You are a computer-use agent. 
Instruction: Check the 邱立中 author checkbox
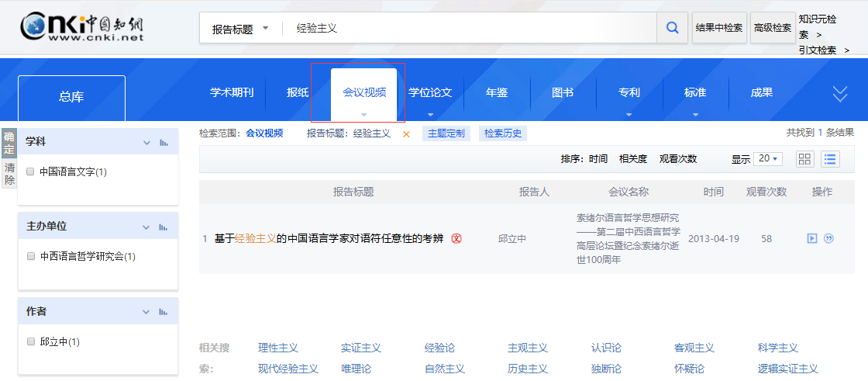coord(30,341)
